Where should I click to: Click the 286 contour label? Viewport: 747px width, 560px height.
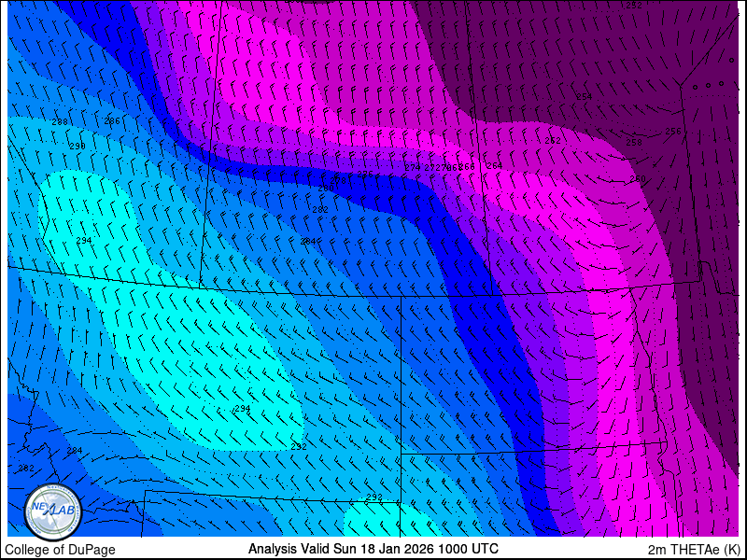(112, 121)
